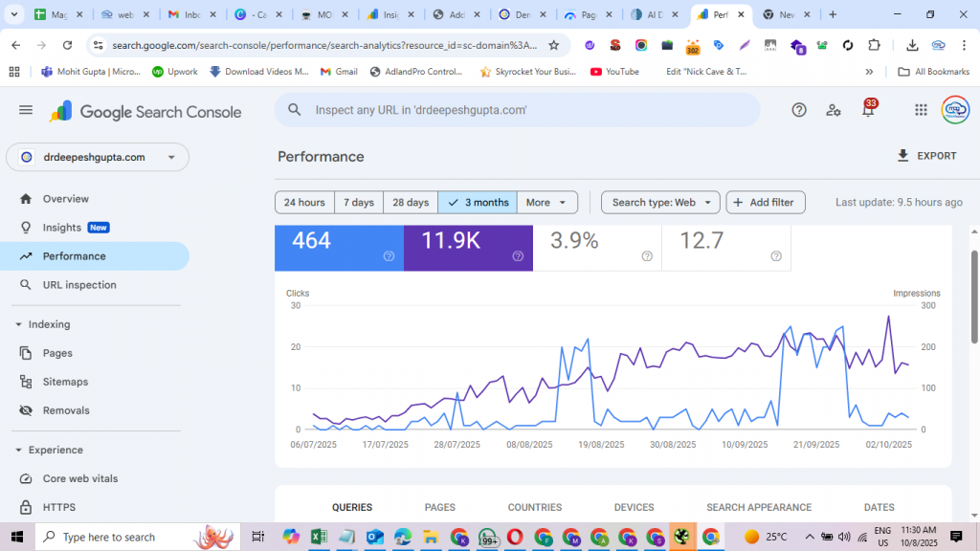Screen dimensions: 980x551
Task: Click the Add filter button
Action: pos(766,203)
